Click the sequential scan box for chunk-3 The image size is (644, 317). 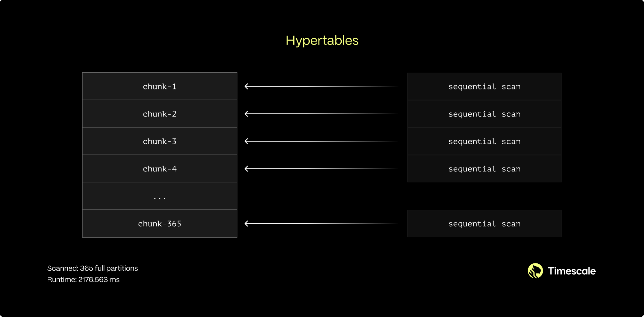pyautogui.click(x=484, y=141)
